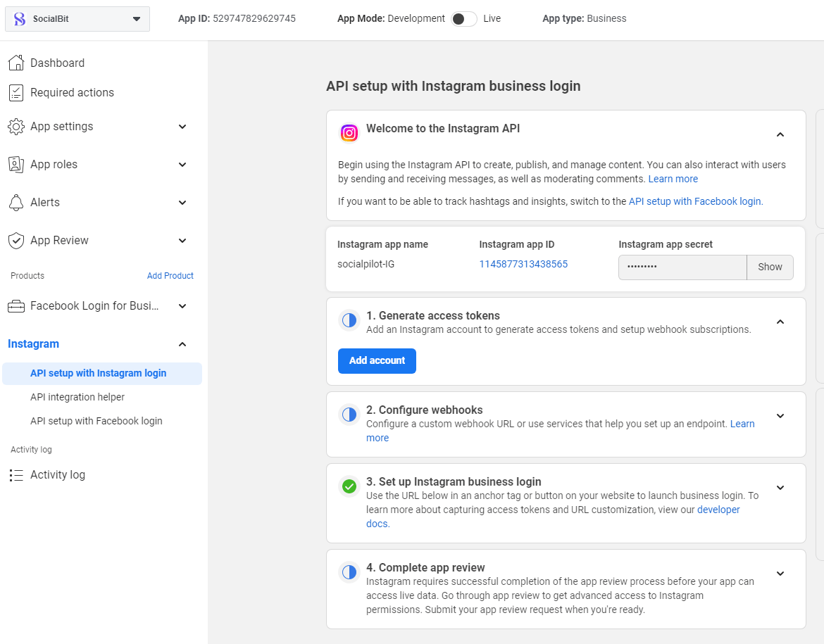The height and width of the screenshot is (644, 824).
Task: Click the Instagram sidebar section heading
Action: [34, 344]
